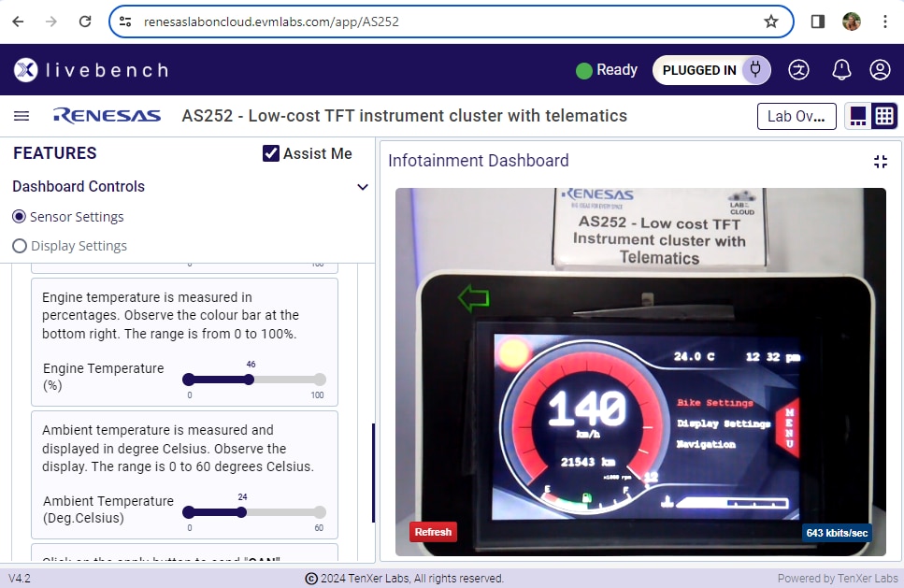The image size is (904, 588).
Task: Switch to the grid layout view
Action: point(884,116)
